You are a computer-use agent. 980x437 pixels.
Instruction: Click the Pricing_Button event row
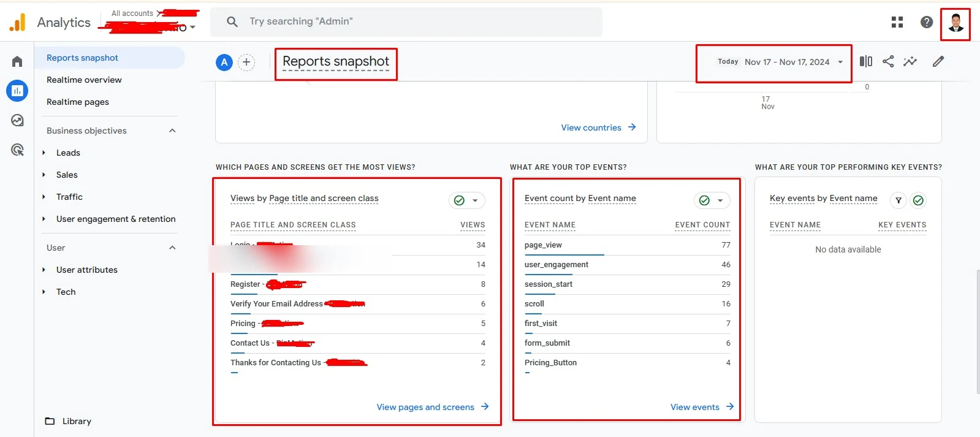point(628,363)
